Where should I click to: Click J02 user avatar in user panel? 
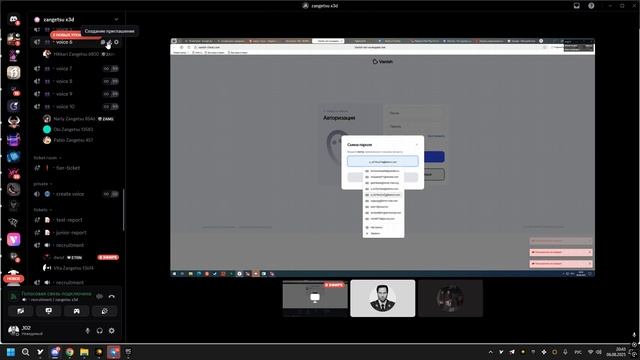13,330
